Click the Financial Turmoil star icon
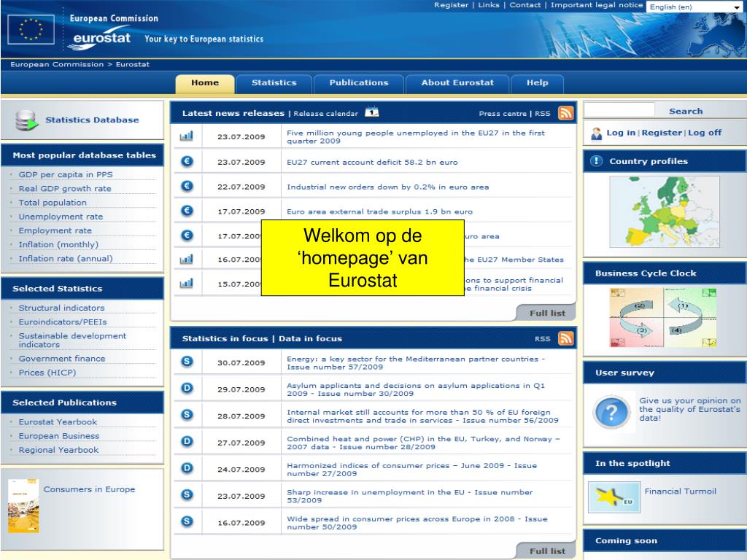This screenshot has width=747, height=560. tap(614, 497)
